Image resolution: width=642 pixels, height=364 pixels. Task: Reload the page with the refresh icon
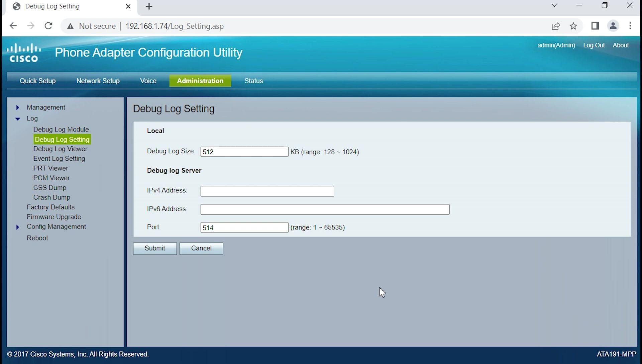coord(48,26)
